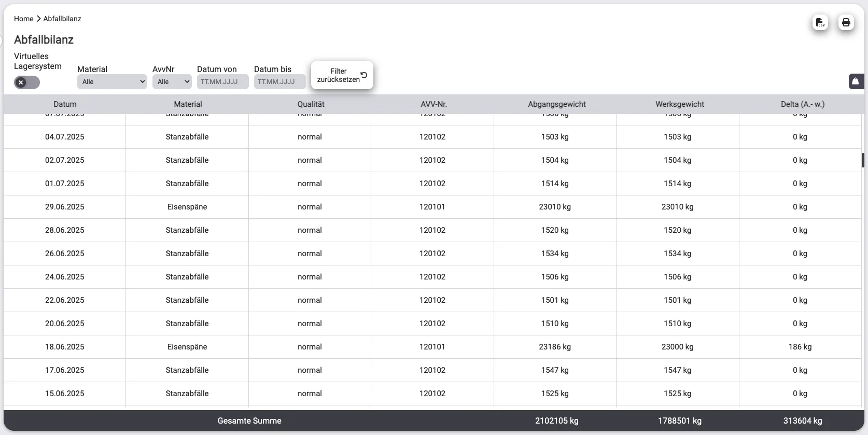Screen dimensions: 868x435
Task: Click the printer icon
Action: (x=846, y=22)
